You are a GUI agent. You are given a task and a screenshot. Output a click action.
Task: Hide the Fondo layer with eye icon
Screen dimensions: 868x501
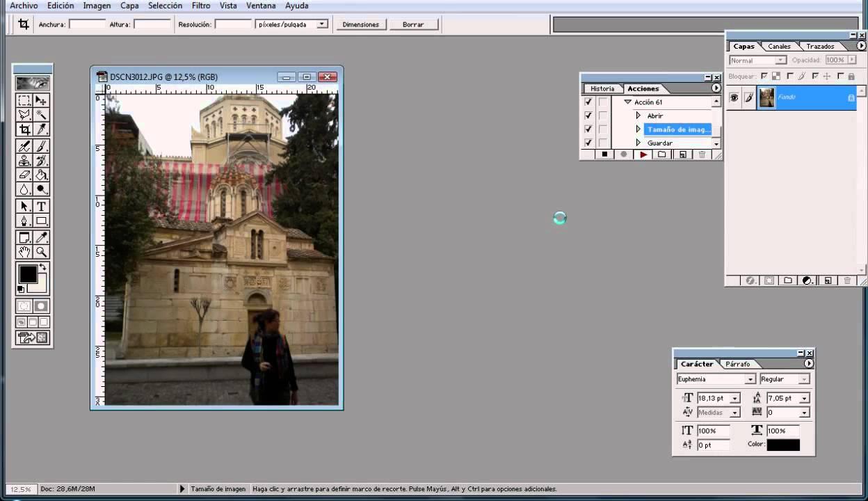tap(734, 98)
